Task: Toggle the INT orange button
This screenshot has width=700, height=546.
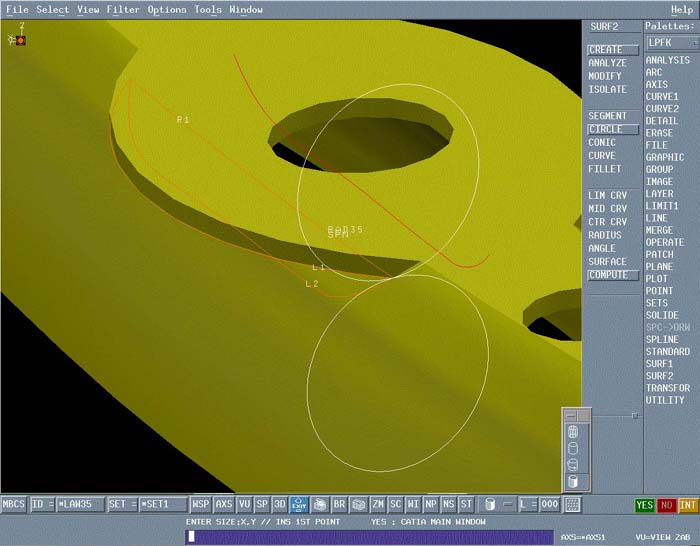Action: 687,505
